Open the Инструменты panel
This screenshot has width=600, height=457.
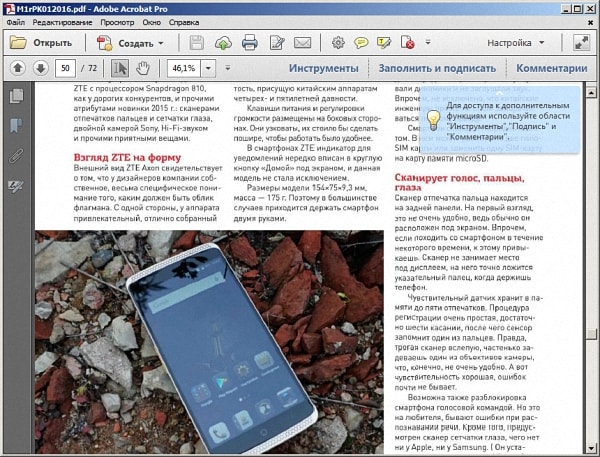point(323,68)
